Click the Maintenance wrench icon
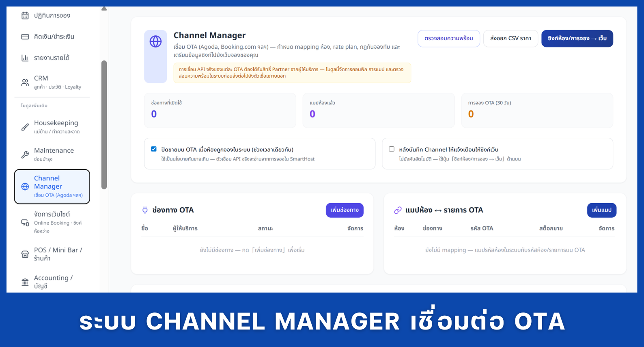Screen dimensions: 644x347 point(25,154)
